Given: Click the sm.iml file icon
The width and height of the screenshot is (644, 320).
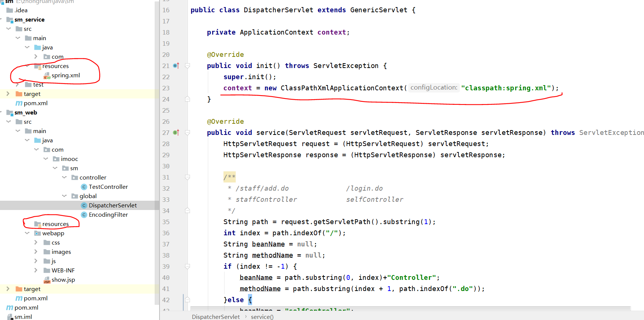Looking at the screenshot, I should (10, 317).
